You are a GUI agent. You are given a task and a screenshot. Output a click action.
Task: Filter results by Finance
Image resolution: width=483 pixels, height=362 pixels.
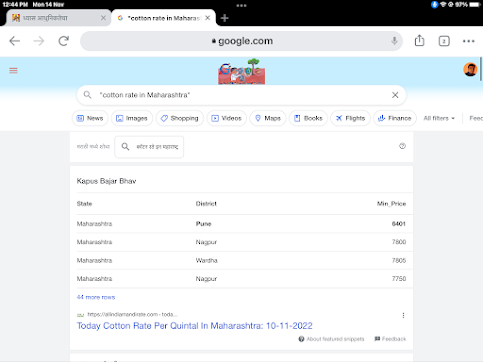pos(395,118)
